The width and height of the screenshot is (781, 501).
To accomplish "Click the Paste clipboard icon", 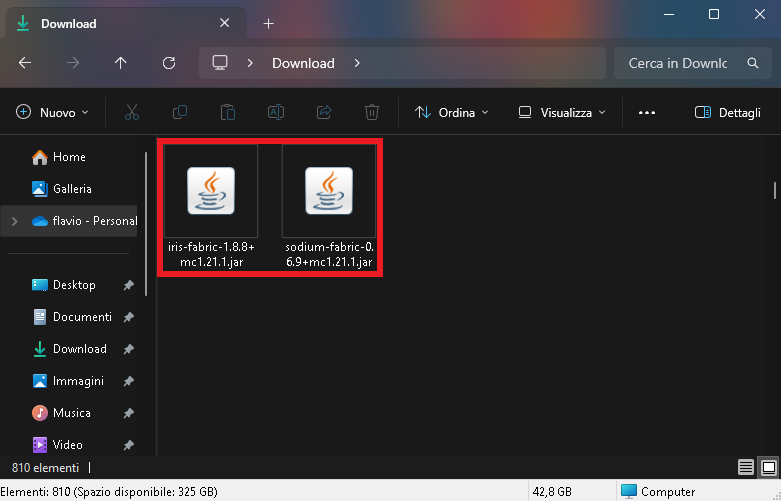I will 228,113.
